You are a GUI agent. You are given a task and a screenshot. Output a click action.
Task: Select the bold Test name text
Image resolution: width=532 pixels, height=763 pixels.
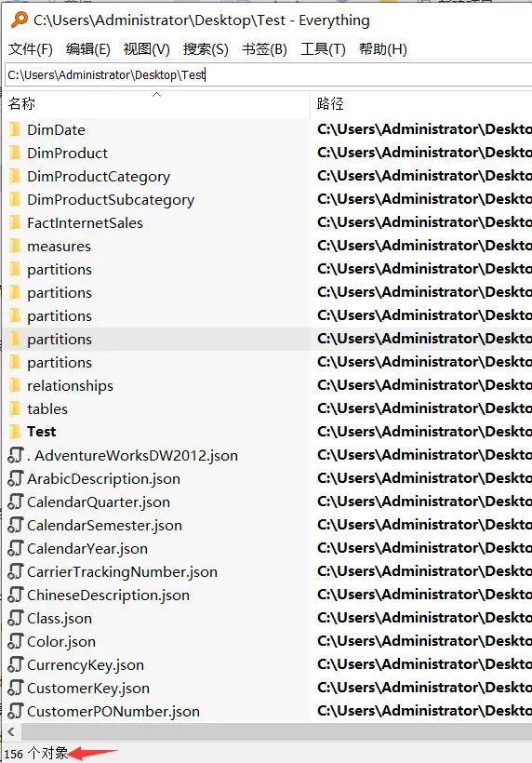[41, 432]
